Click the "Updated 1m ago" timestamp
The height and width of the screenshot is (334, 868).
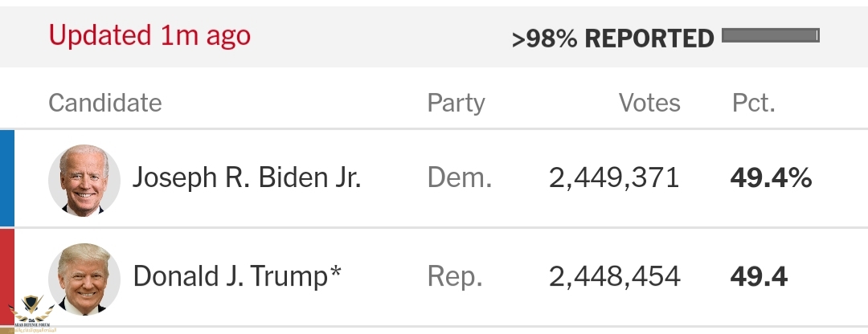point(149,35)
